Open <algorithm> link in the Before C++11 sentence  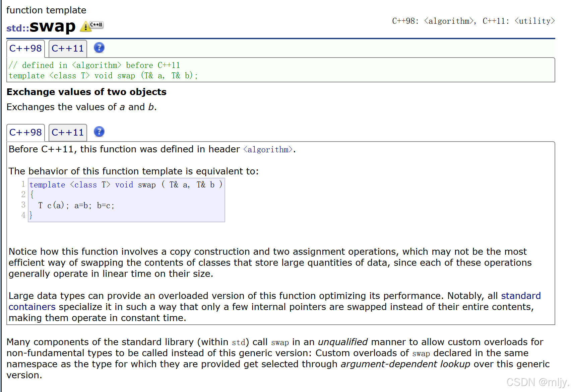tap(268, 150)
